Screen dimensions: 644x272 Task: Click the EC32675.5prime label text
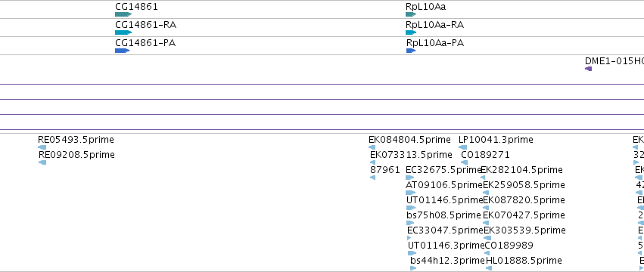pyautogui.click(x=443, y=170)
